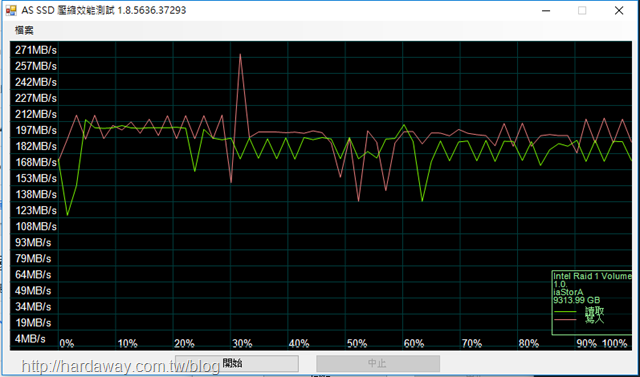Click the 開始 start button
This screenshot has width=640, height=377.
pyautogui.click(x=237, y=363)
